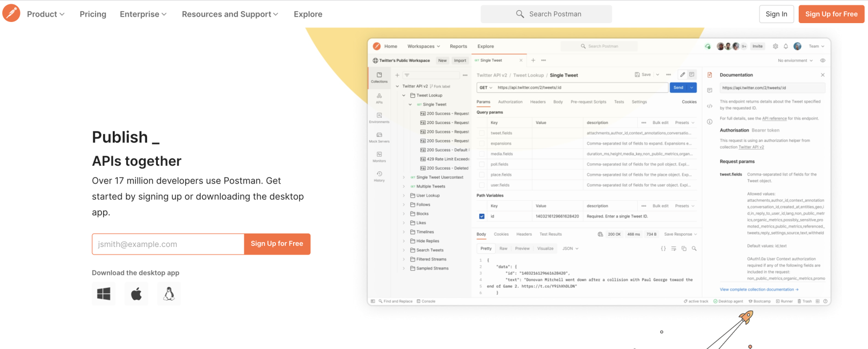Image resolution: width=868 pixels, height=349 pixels.
Task: Click the settings gear in app header
Action: [775, 46]
